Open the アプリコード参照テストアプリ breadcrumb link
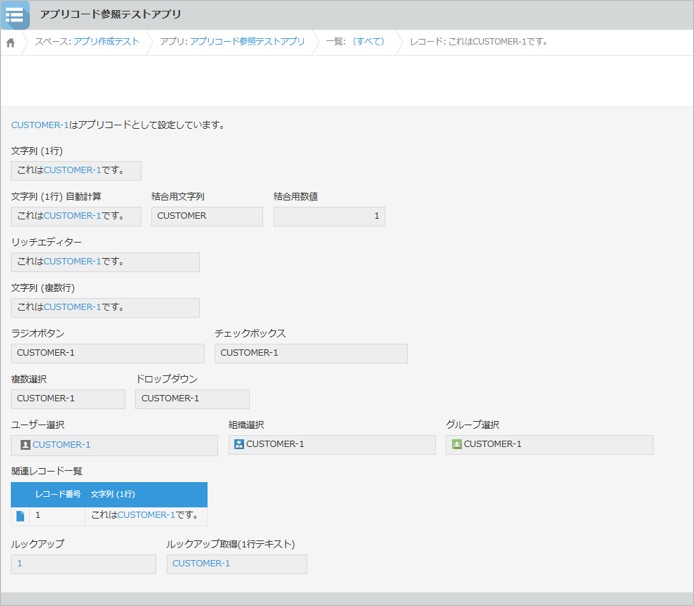The height and width of the screenshot is (606, 694). pyautogui.click(x=247, y=42)
